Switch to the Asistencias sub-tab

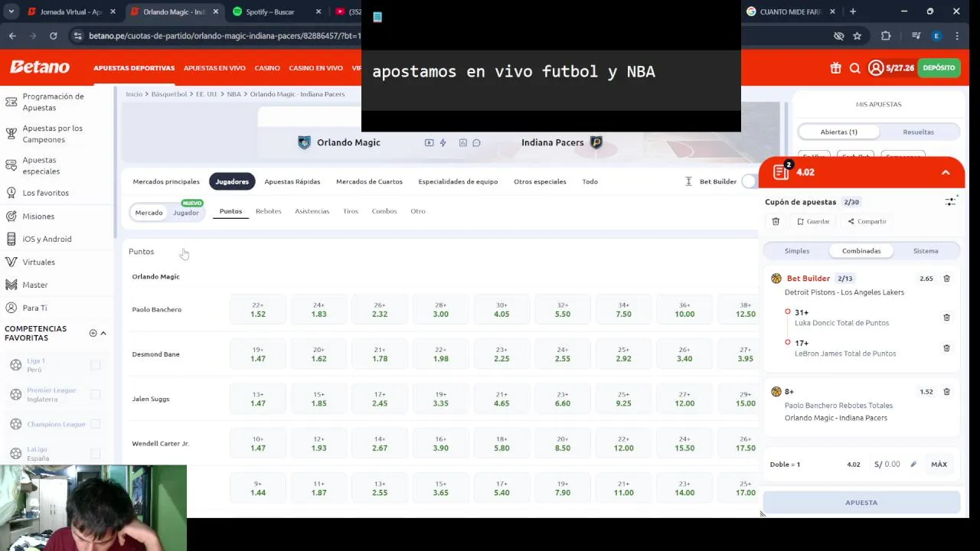tap(312, 211)
